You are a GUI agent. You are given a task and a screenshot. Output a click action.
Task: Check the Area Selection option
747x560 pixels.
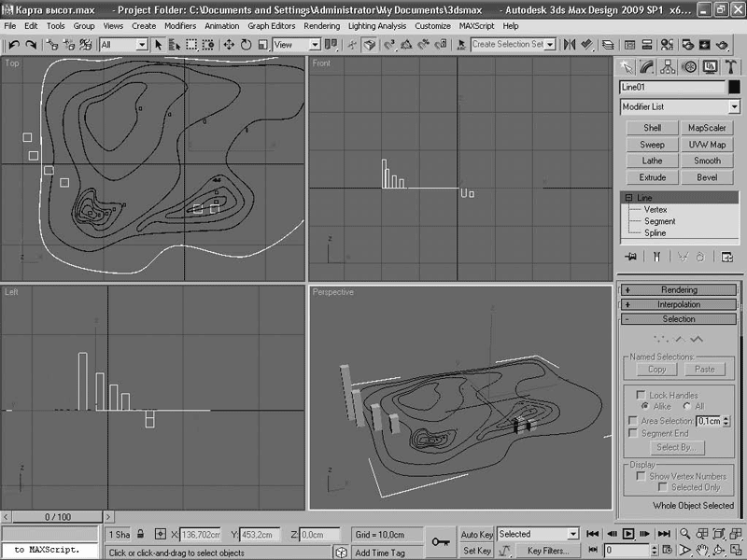point(631,421)
